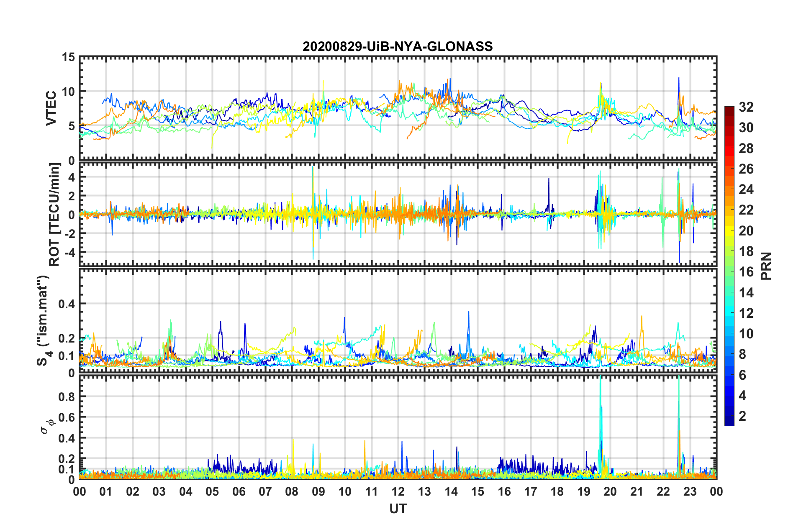Select colorbar tick label 24
This screenshot has height=532, width=796.
[746, 189]
